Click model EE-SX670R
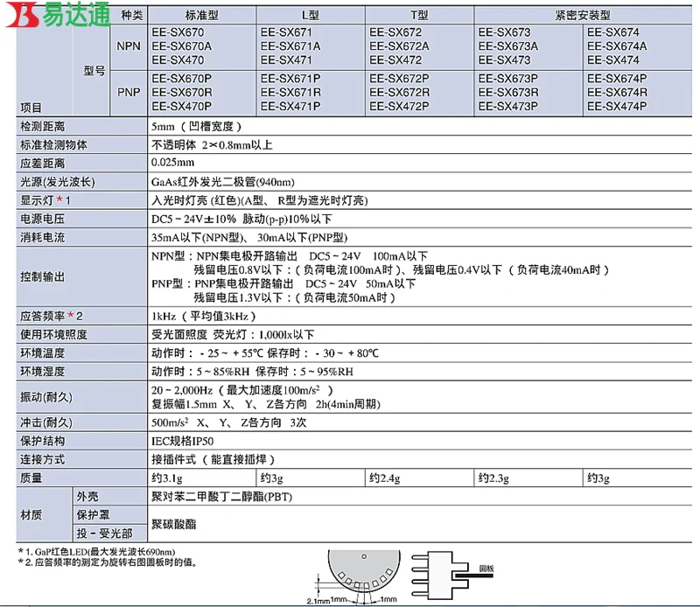Screen dimensions: 700x607 point(182,92)
